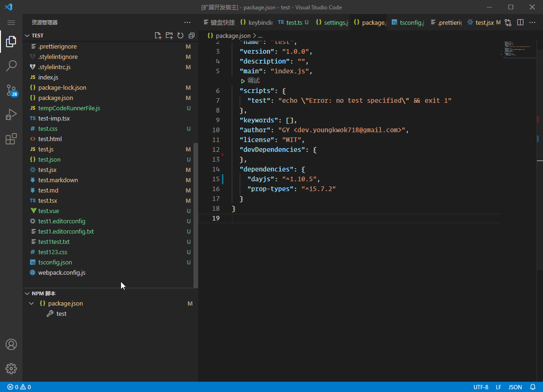Open the hamburger application menu
This screenshot has width=543, height=392.
(x=11, y=22)
